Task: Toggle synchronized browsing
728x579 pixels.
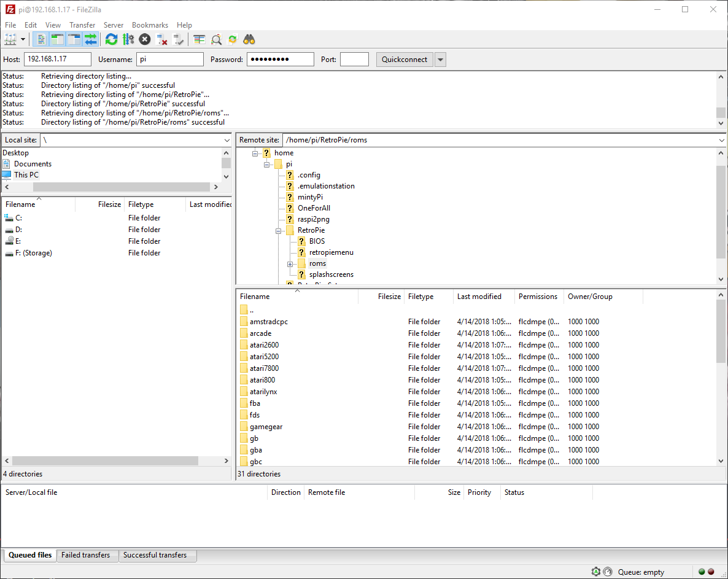Action: coord(233,39)
